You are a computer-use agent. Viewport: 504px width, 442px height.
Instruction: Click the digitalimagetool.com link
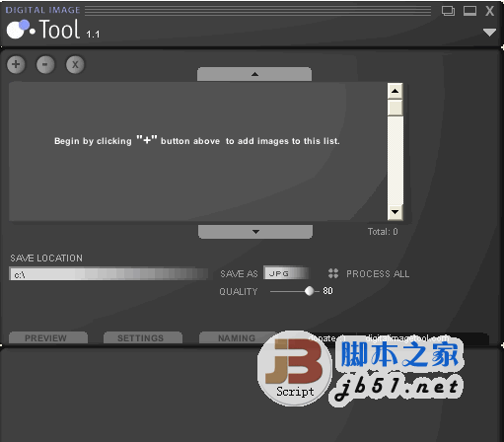coord(407,337)
